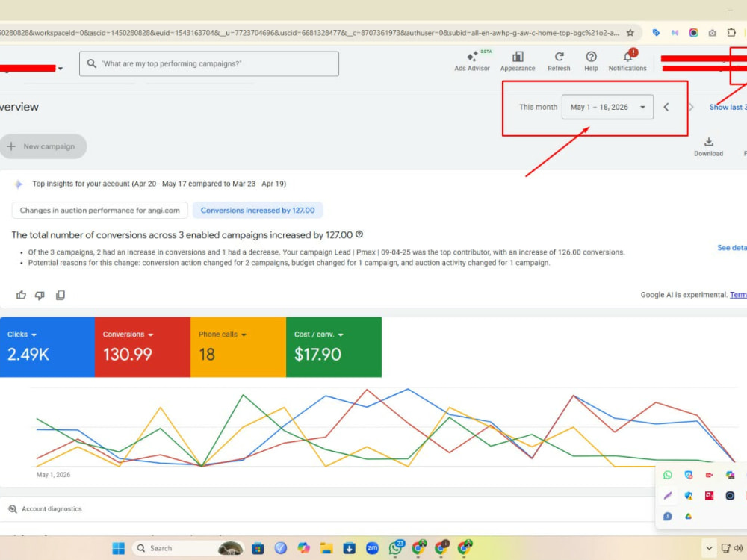The image size is (747, 560).
Task: Click the dark circular camera tray icon
Action: (x=730, y=496)
